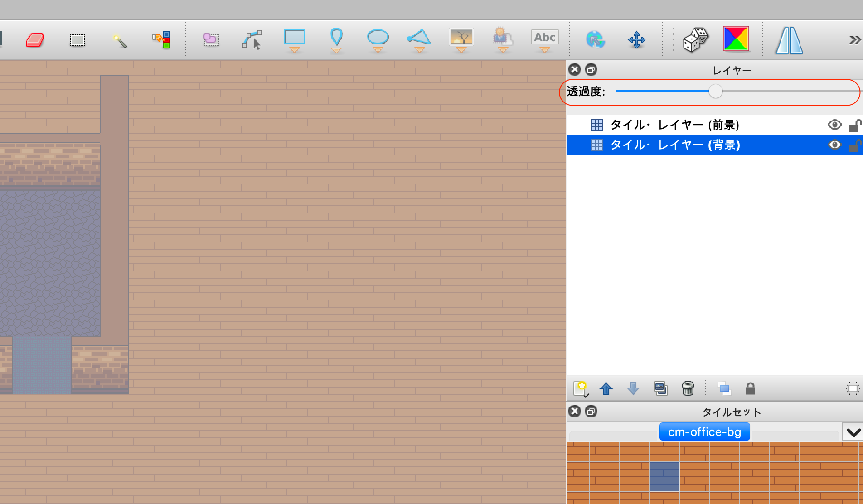Screen dimensions: 863x504
Task: Click the Edit Polygons tool
Action: click(252, 40)
